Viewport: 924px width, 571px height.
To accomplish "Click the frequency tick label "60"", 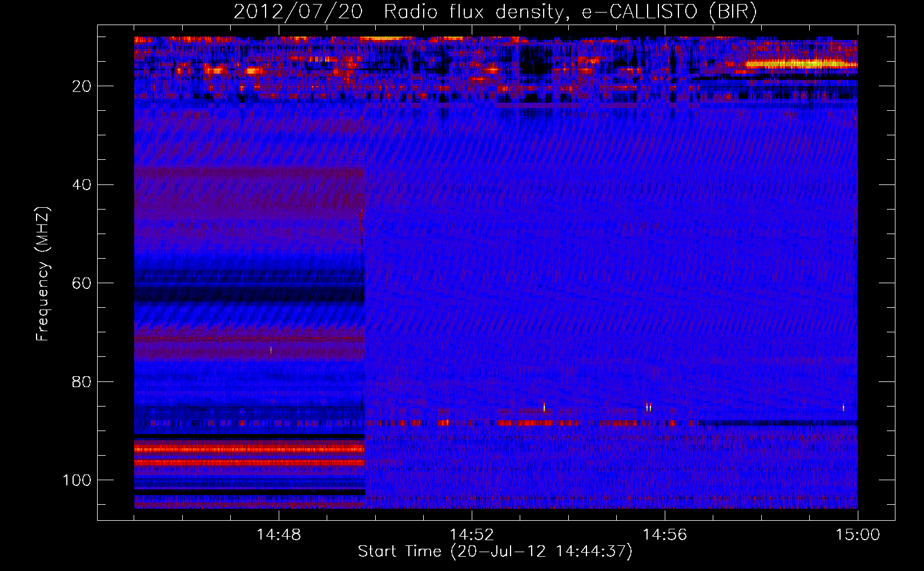I will (x=82, y=283).
